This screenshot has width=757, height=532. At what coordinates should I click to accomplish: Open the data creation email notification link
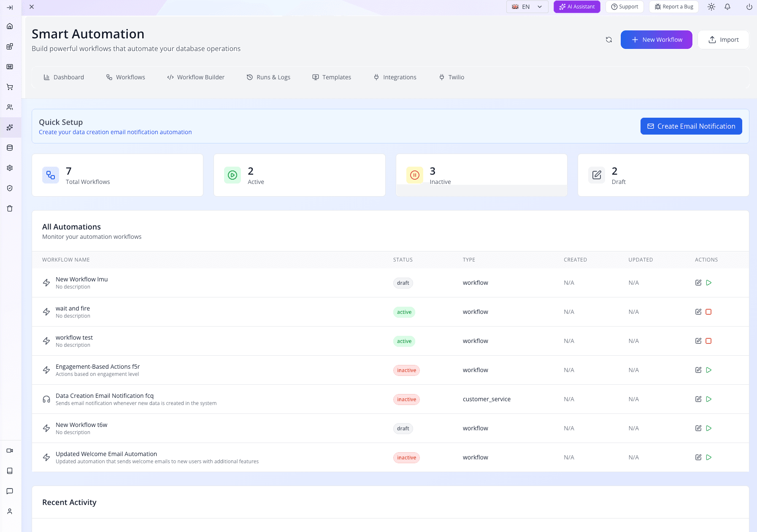pos(115,132)
